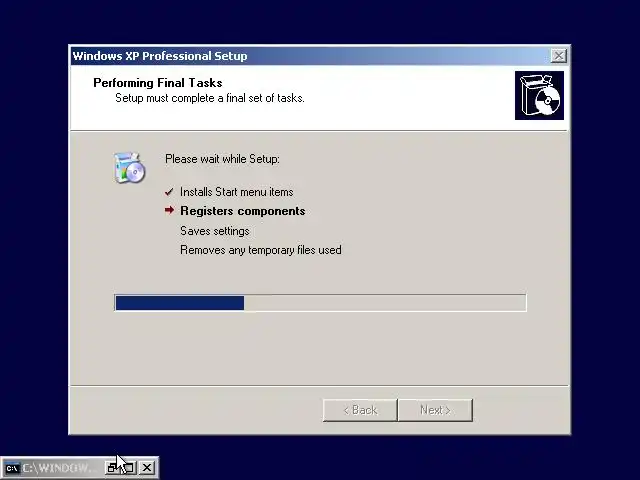
Task: Maximize the minimized C:\WINDOW command window
Action: 129,468
